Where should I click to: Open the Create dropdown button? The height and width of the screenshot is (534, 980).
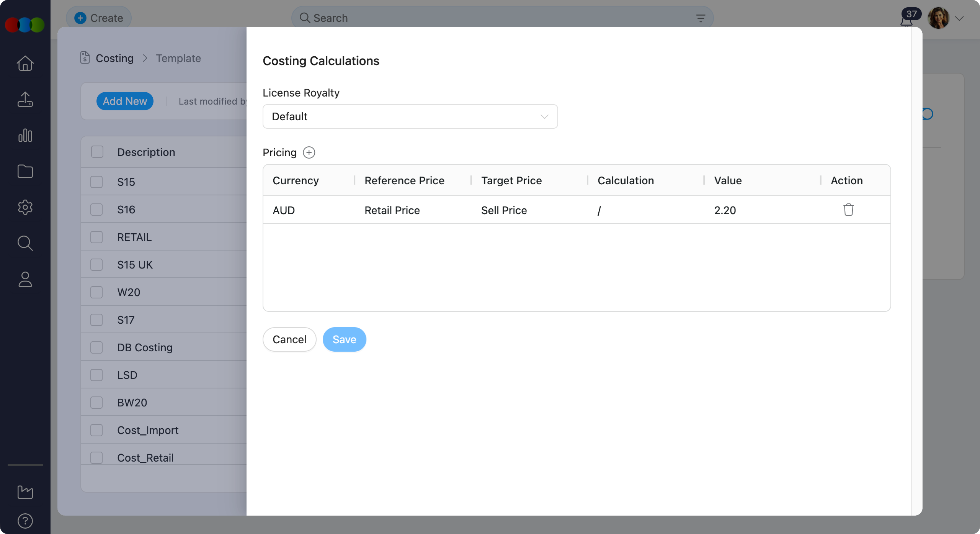[x=99, y=18]
